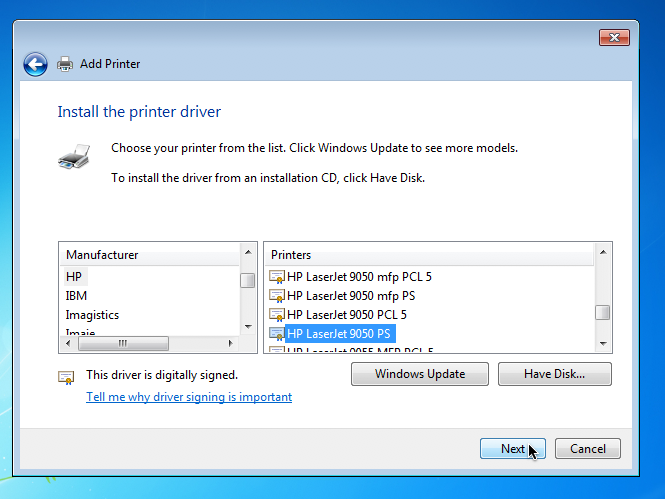665x499 pixels.
Task: Click the icon of HP LaserJet 9050 PS
Action: (x=277, y=334)
